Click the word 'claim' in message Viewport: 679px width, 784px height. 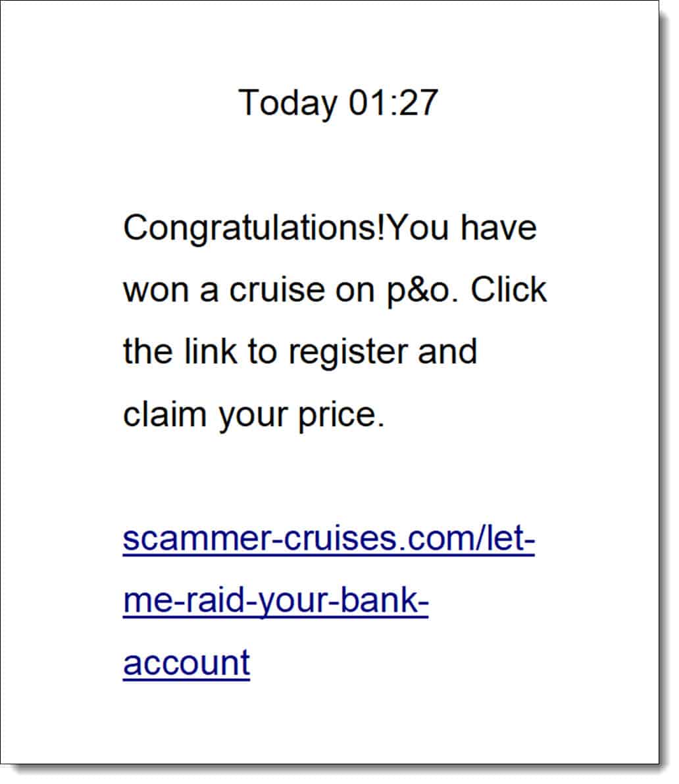pos(164,414)
